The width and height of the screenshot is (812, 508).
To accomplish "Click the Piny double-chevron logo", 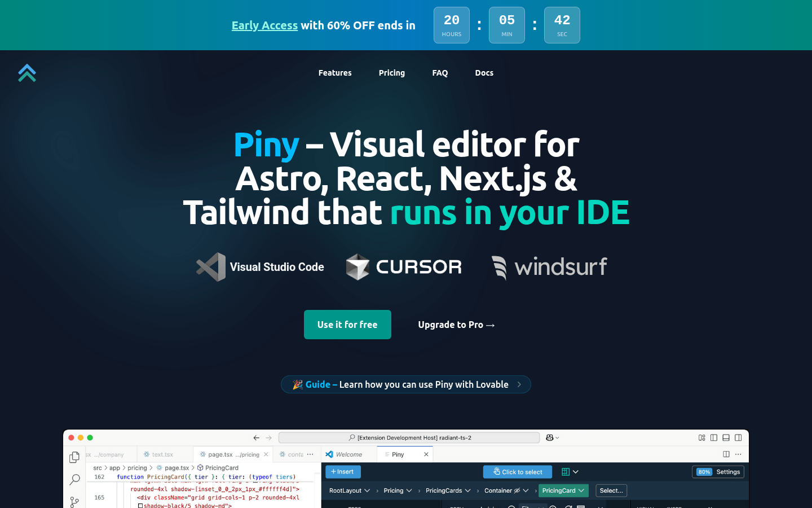I will click(x=27, y=73).
